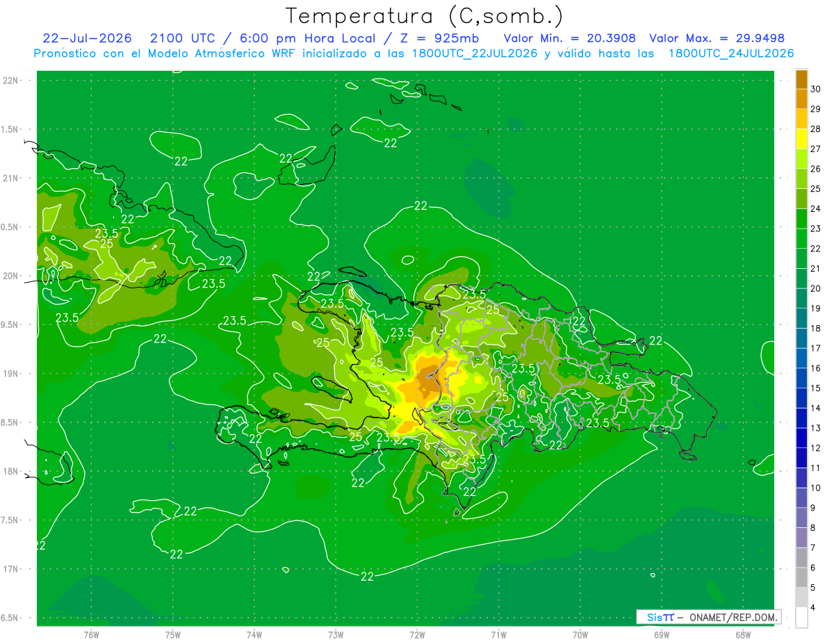
Task: Click the yellow colorbar swatch between 27 and 28
Action: (801, 139)
